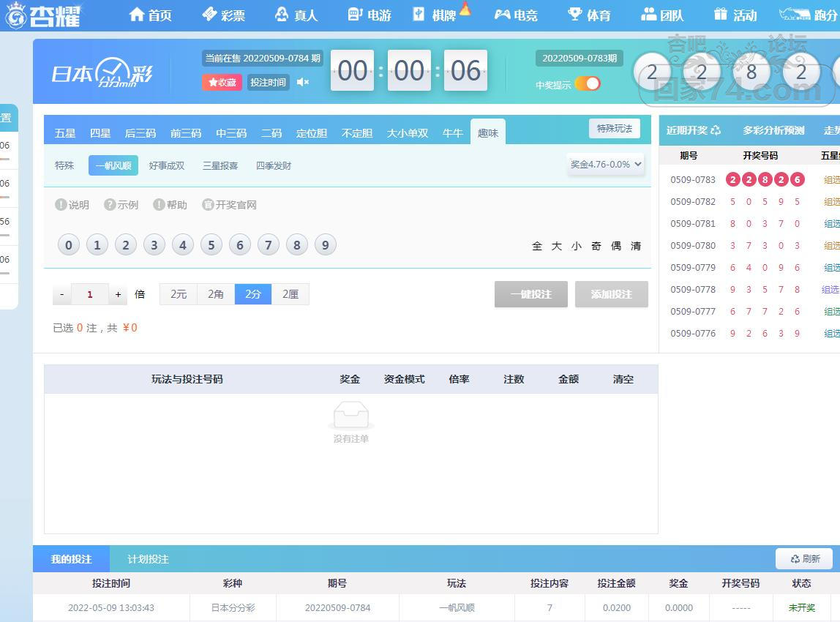
Task: Click the 杏耀 site logo
Action: click(x=43, y=15)
